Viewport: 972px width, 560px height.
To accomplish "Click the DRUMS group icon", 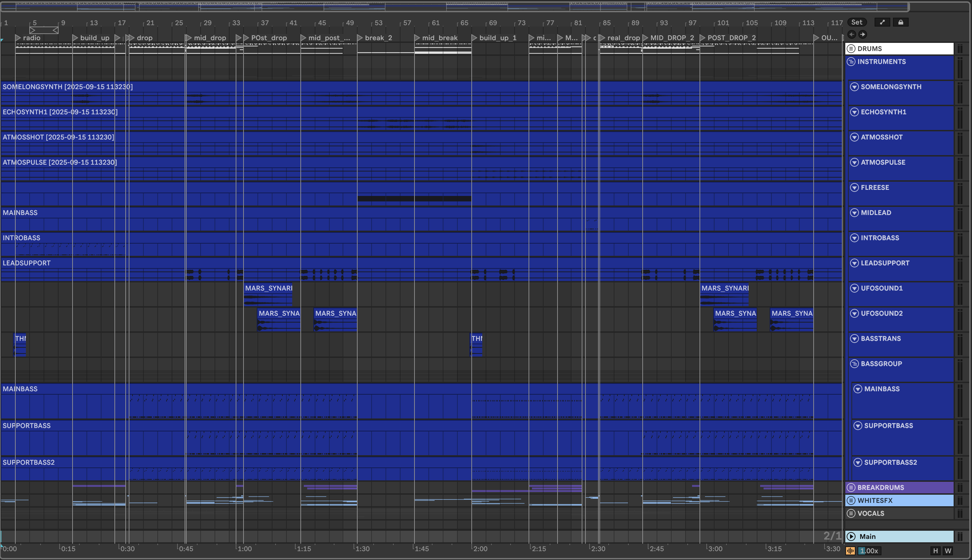I will (851, 49).
